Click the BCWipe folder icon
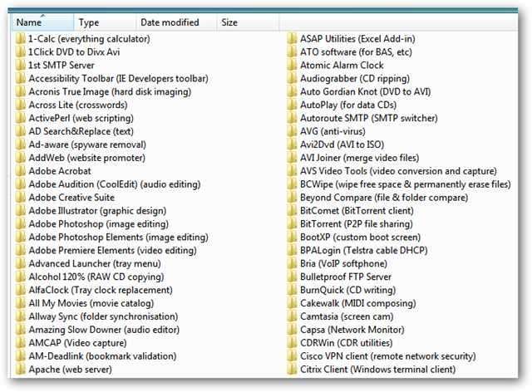 292,184
